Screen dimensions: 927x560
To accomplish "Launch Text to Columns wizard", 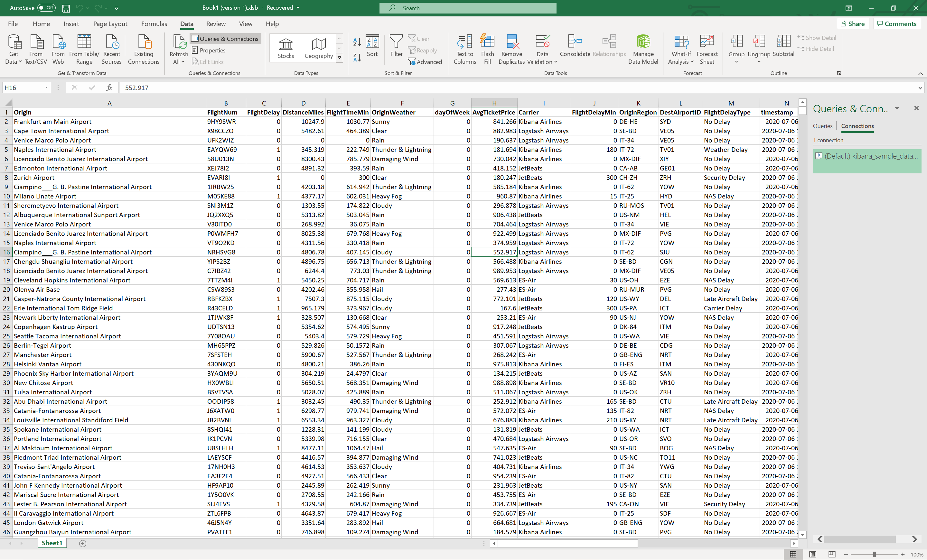I will pos(465,49).
